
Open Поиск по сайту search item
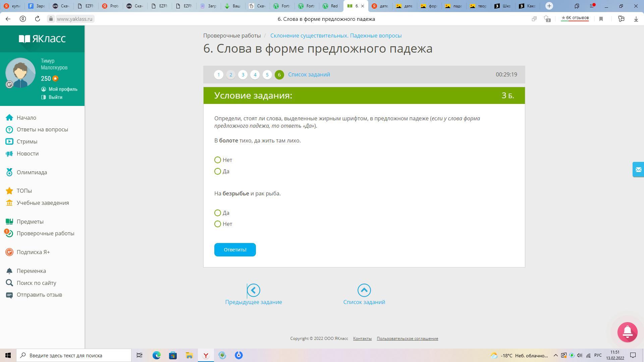point(36,283)
